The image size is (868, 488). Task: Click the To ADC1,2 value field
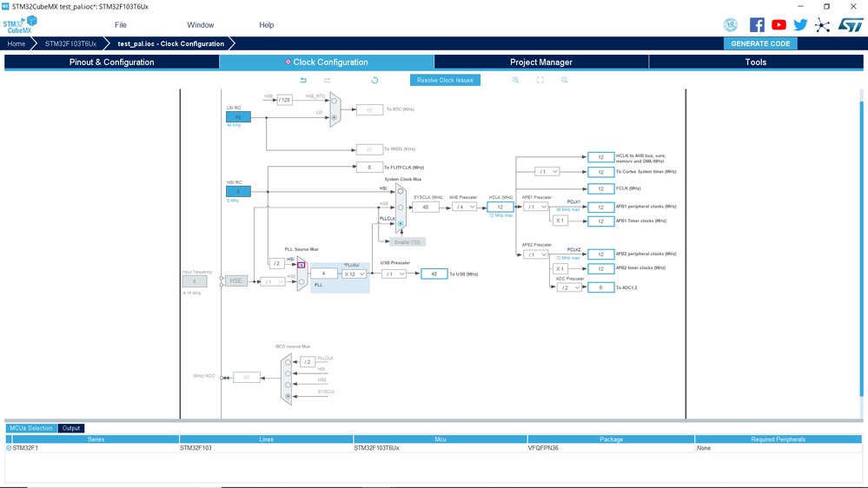(x=600, y=287)
